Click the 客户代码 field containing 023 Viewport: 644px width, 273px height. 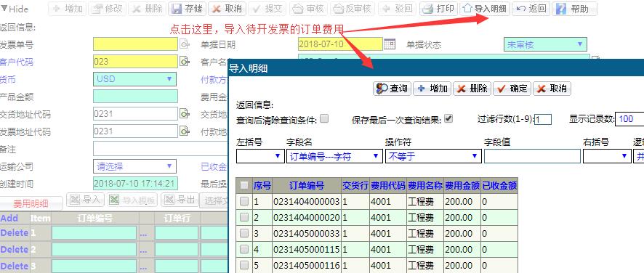[135, 62]
